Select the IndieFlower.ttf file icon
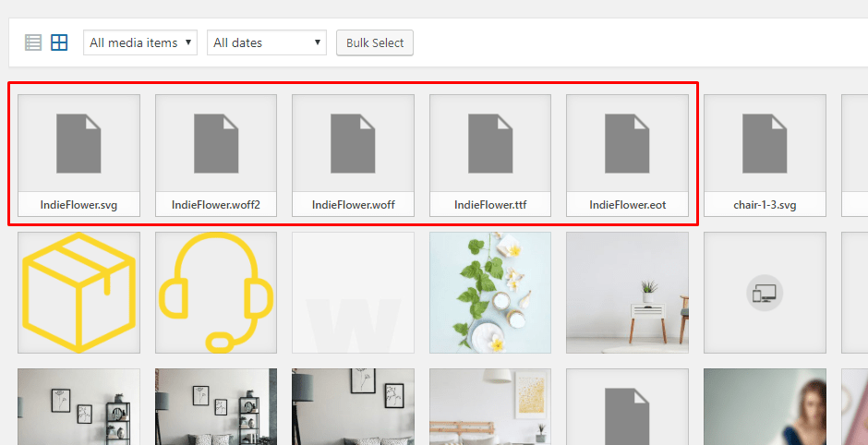Viewport: 868px width, 445px height. click(x=490, y=143)
